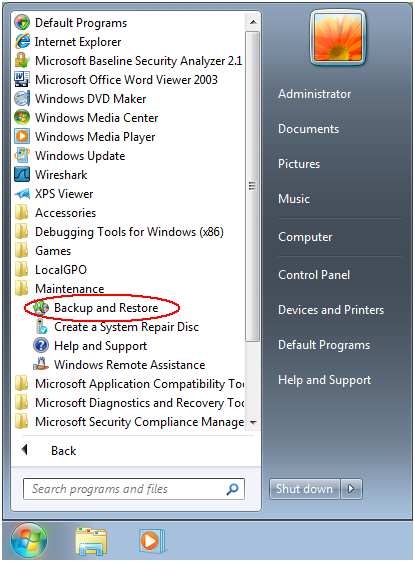
Task: Launch Windows Remote Assistance
Action: coord(130,365)
